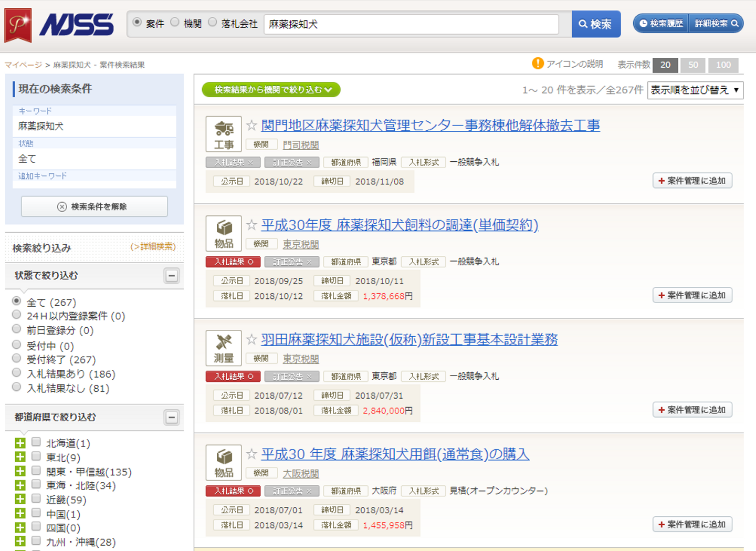756x551 pixels.
Task: Select 24H以内登録案件 (0) status filter
Action: click(17, 315)
